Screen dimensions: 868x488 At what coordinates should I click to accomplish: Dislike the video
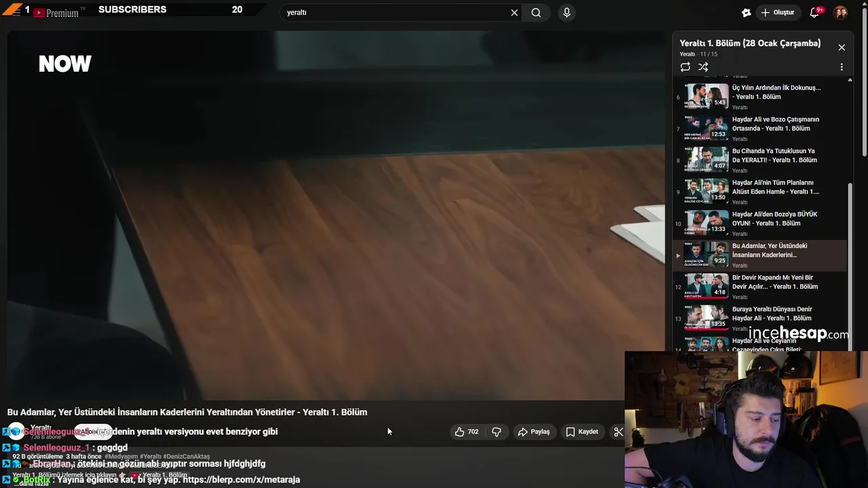[x=496, y=432]
